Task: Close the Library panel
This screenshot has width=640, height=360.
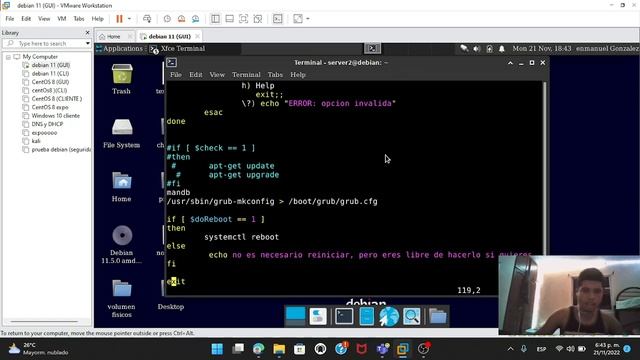Action: tap(87, 33)
